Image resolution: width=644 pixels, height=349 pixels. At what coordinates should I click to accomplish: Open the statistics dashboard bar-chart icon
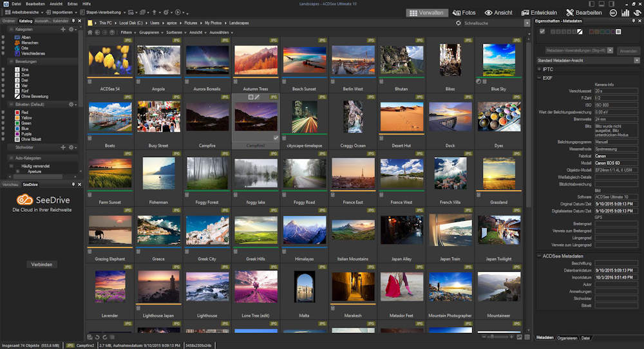click(625, 12)
